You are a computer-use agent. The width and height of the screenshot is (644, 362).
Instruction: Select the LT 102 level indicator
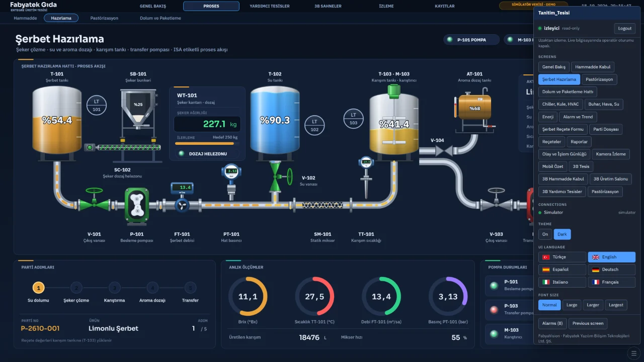click(x=314, y=125)
